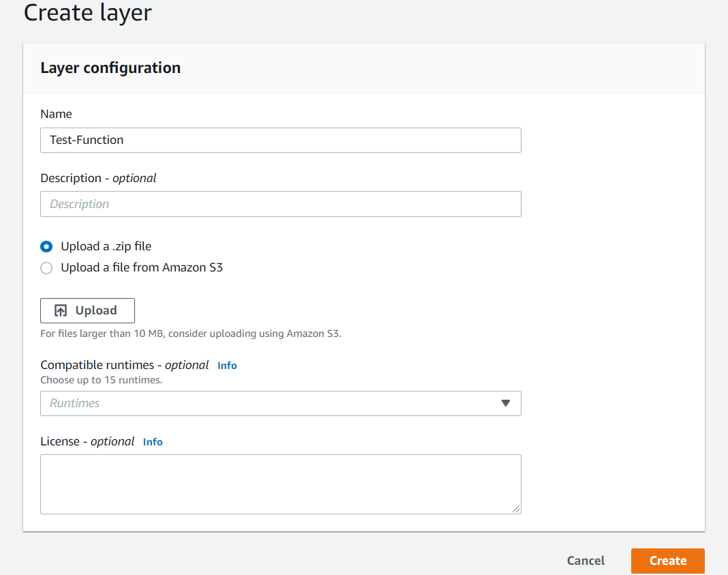Click the "Layer configuration" section header

point(110,68)
